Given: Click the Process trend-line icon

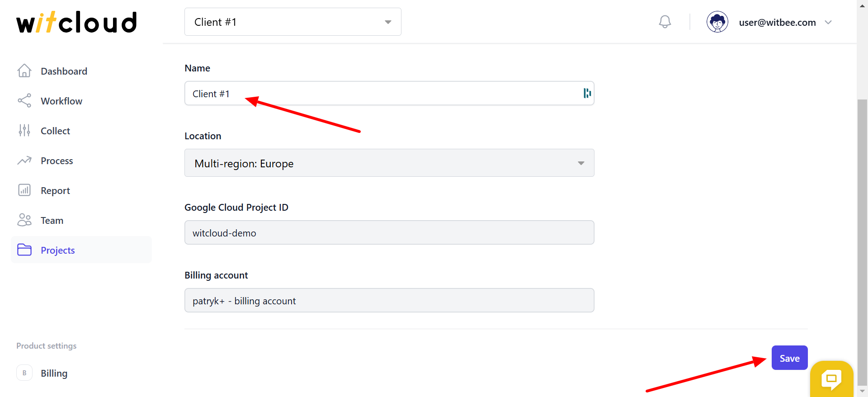Looking at the screenshot, I should (24, 161).
